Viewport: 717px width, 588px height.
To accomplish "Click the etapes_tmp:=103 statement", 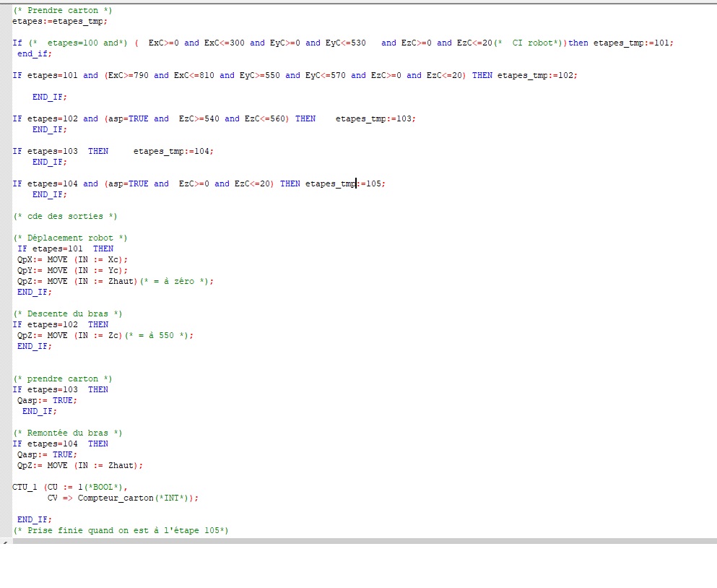I will tap(375, 119).
